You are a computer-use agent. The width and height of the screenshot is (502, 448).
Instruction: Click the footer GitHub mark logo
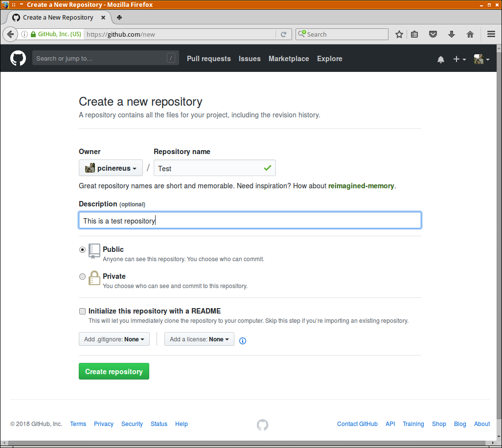point(263,425)
